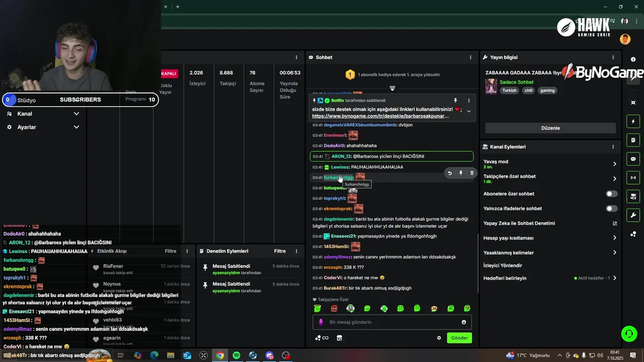The width and height of the screenshot is (644, 362).
Task: Unpin the BotRix pinned message
Action: 455,101
